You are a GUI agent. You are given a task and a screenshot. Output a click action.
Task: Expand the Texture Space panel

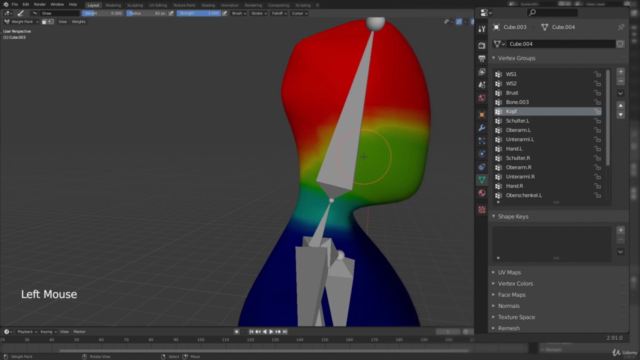pos(493,317)
